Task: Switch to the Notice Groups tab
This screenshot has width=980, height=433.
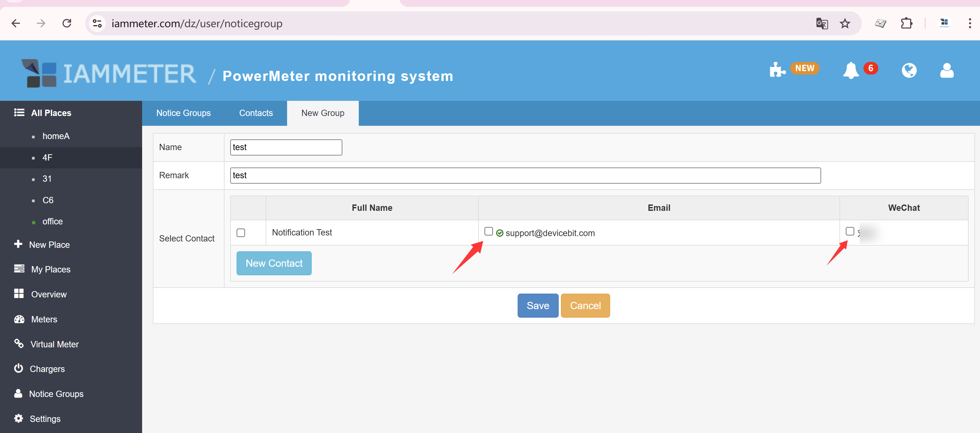Action: [x=183, y=113]
